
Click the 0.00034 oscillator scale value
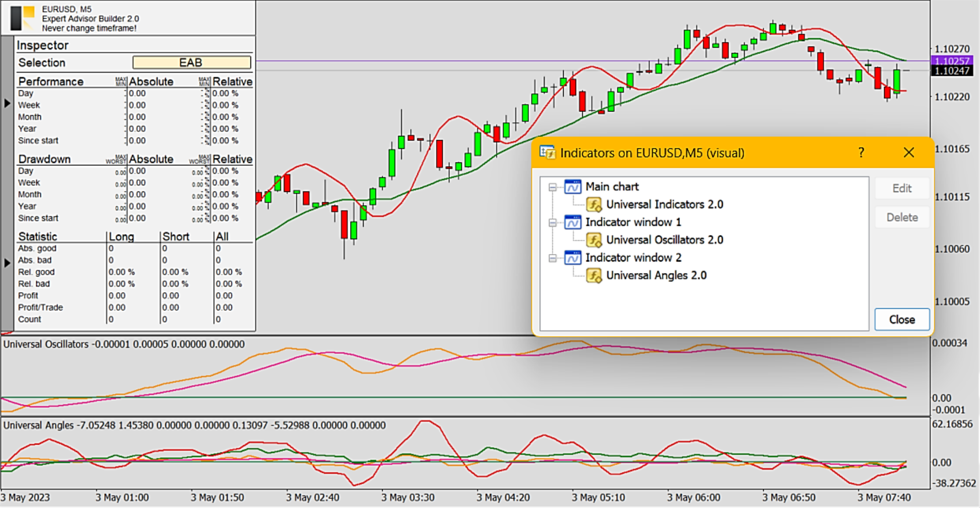950,343
